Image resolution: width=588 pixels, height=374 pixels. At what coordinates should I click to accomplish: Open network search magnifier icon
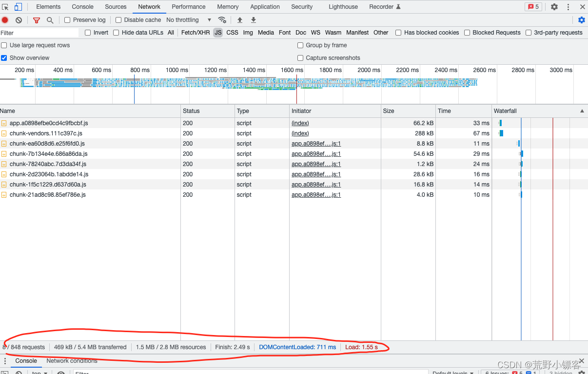(x=50, y=20)
